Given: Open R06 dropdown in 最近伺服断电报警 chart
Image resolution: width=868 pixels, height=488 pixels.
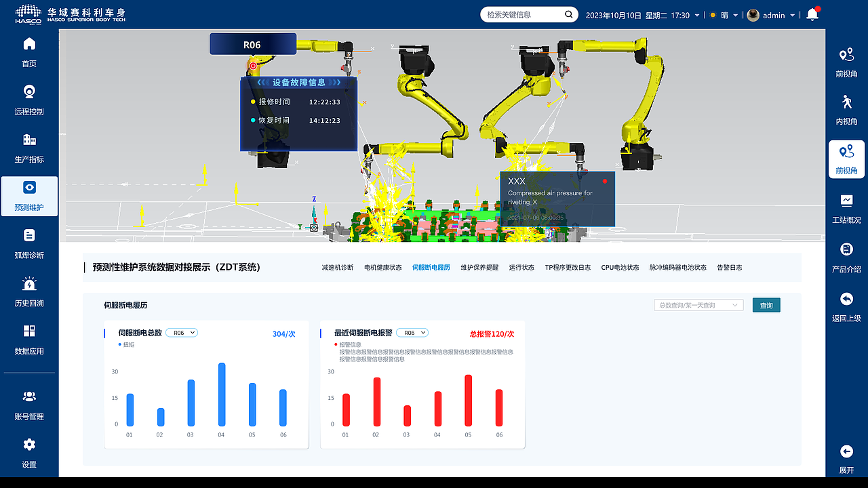Looking at the screenshot, I should click(x=412, y=333).
